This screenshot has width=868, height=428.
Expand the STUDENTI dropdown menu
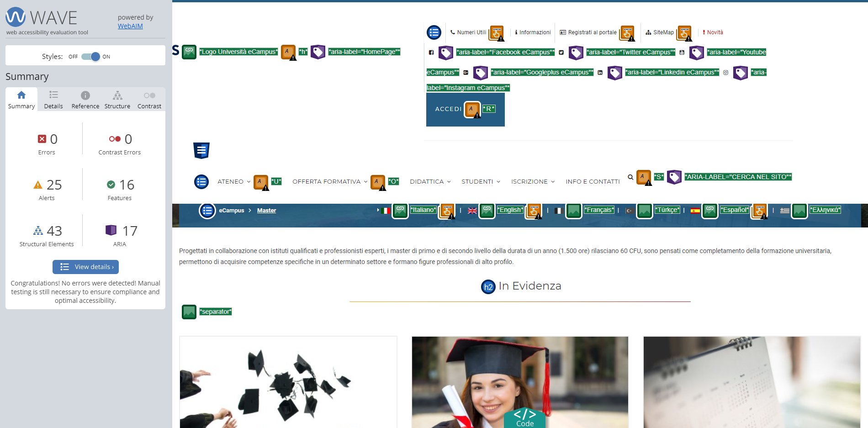[481, 182]
